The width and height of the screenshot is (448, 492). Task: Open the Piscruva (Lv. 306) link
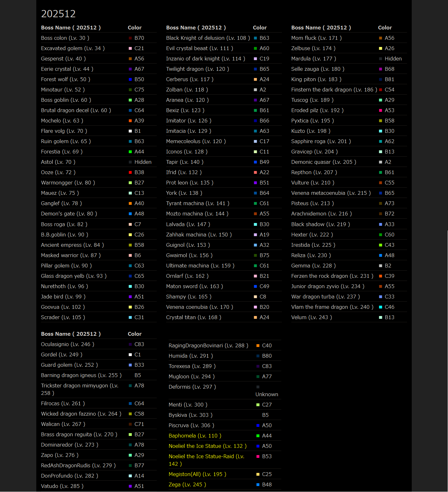[191, 425]
